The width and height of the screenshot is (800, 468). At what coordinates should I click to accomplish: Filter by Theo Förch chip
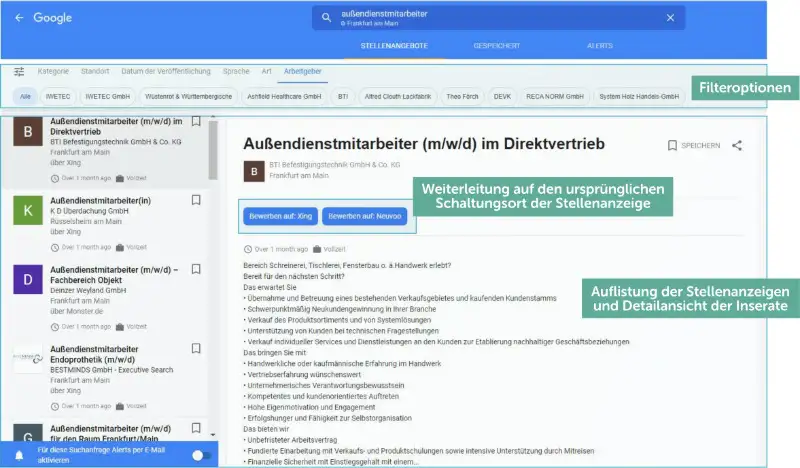click(462, 96)
